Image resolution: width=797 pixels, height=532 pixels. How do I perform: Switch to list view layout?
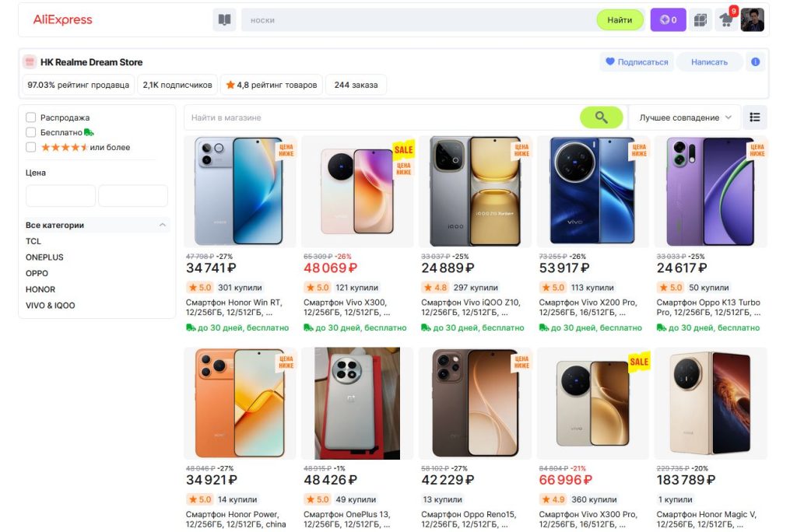[754, 117]
